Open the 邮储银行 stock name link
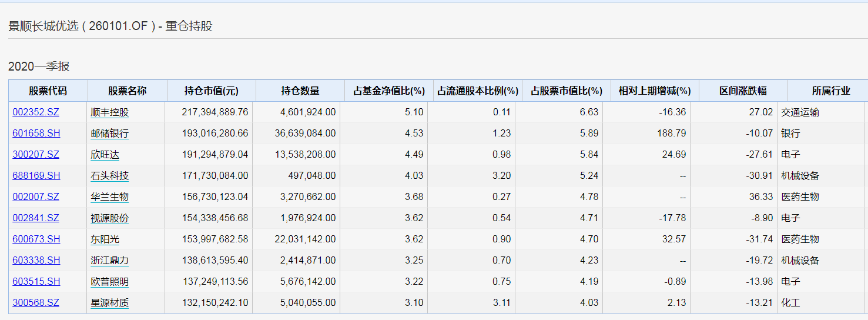Screen dimensions: 868x320 tap(110, 133)
